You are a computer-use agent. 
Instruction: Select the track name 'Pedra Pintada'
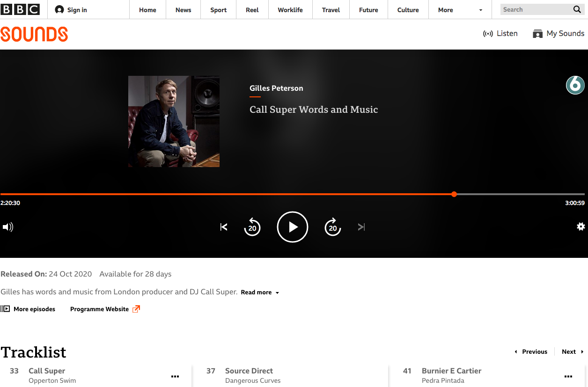443,380
